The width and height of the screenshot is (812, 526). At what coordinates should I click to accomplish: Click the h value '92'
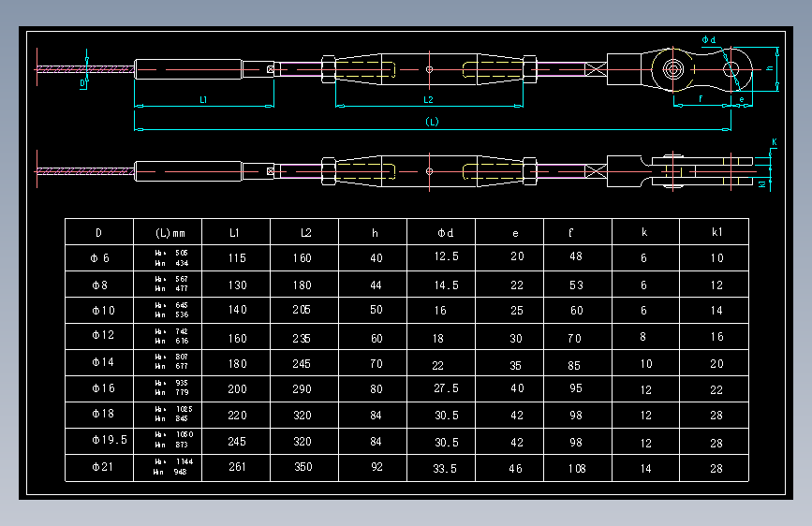click(377, 466)
